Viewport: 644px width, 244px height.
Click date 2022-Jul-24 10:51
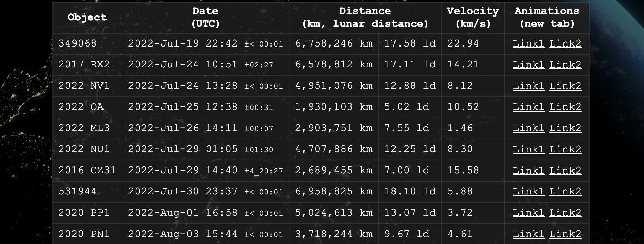click(183, 64)
